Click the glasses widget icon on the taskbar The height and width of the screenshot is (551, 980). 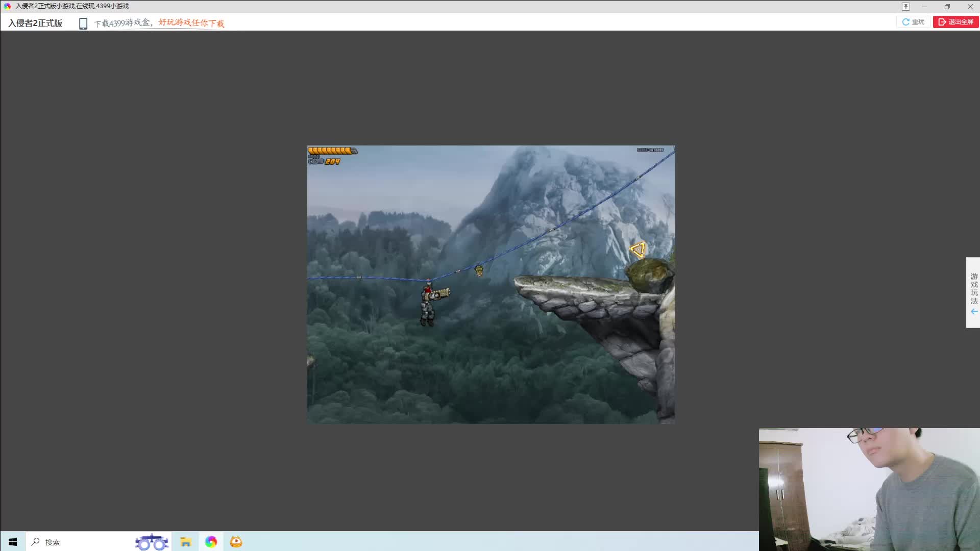coord(152,542)
